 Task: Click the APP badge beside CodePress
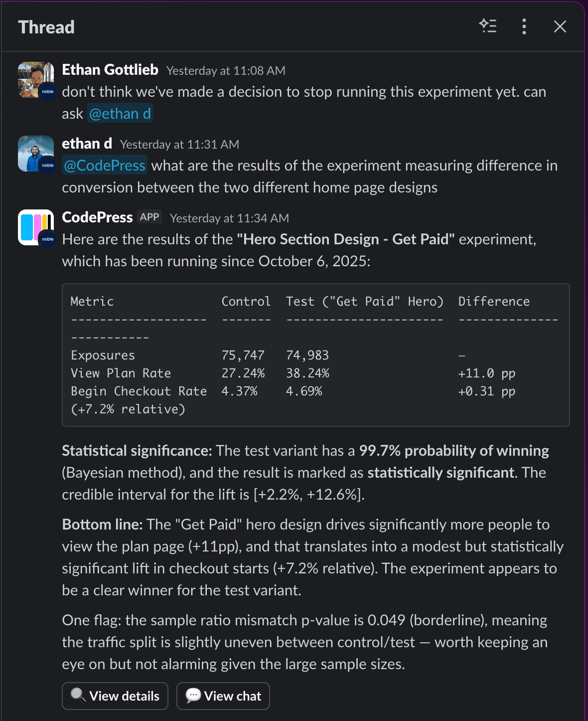click(x=149, y=216)
